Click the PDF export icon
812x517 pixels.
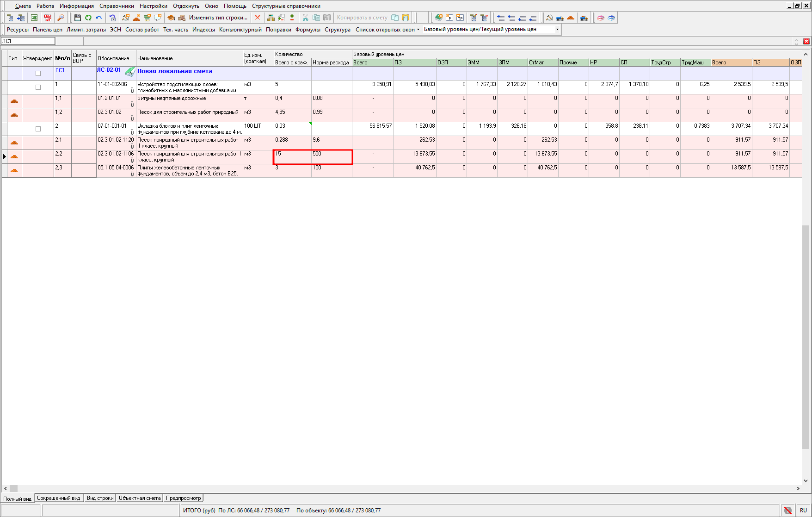(x=48, y=18)
